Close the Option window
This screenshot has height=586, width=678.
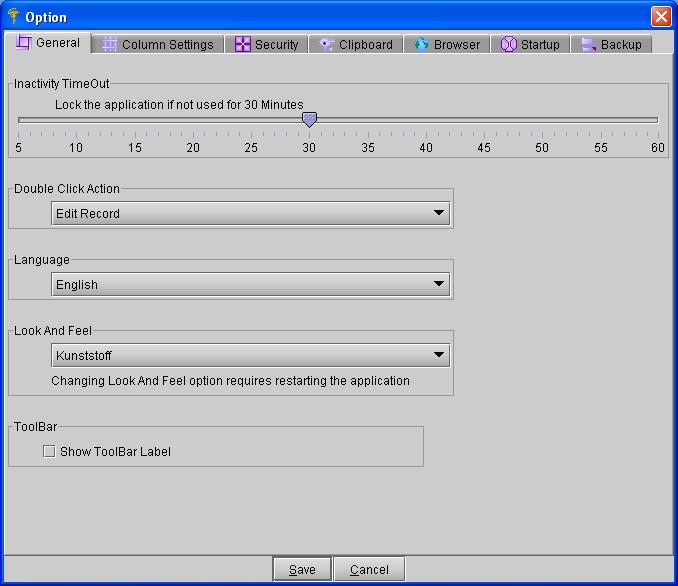661,16
